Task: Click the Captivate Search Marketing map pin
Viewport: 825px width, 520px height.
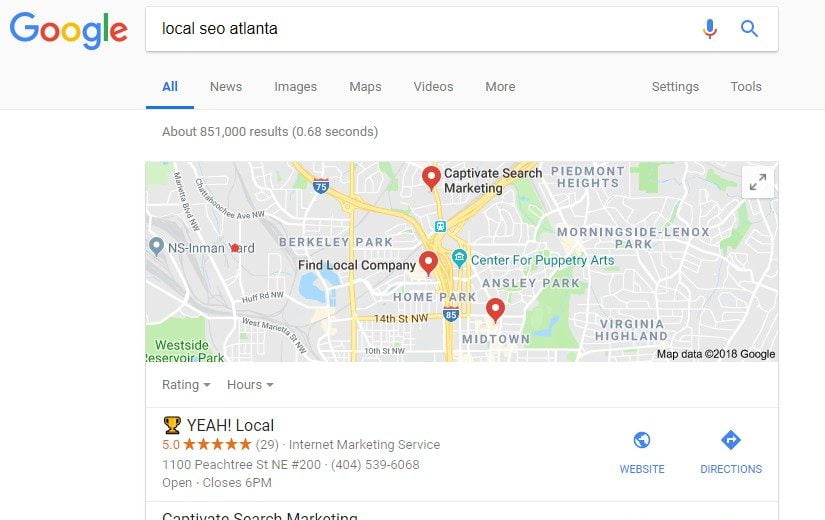Action: 431,178
